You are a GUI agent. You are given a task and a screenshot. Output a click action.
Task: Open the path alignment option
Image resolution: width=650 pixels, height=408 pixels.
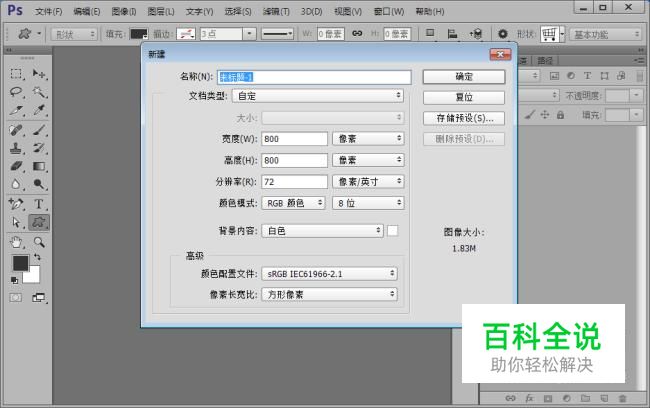click(x=452, y=34)
